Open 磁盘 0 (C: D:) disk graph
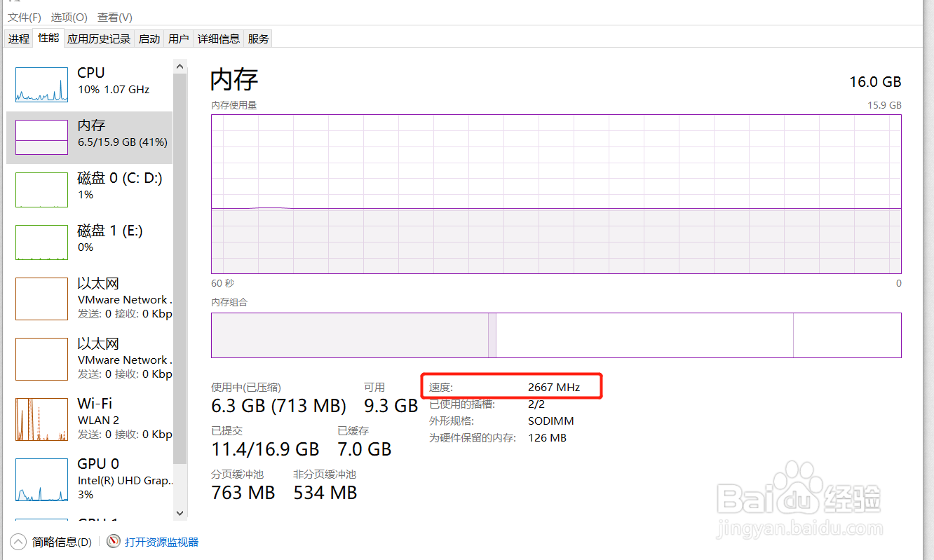 [x=42, y=190]
